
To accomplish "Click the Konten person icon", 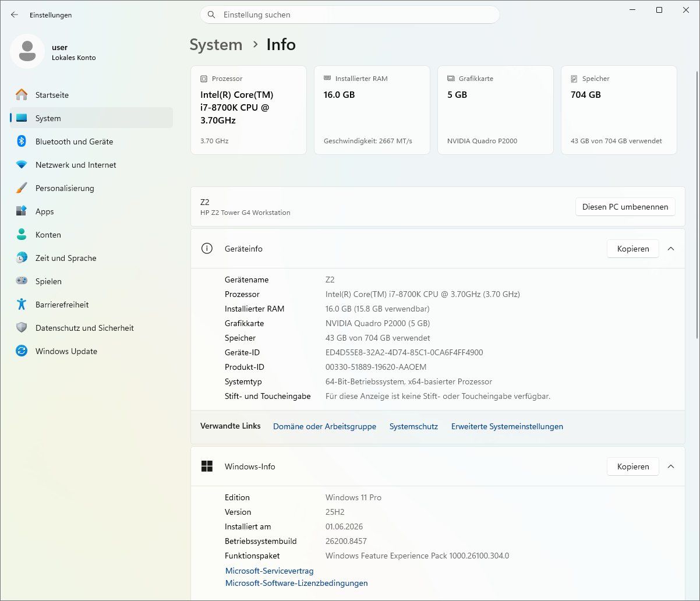I will tap(22, 235).
